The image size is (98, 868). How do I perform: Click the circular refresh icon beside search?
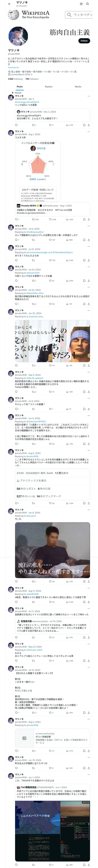coord(81,4)
